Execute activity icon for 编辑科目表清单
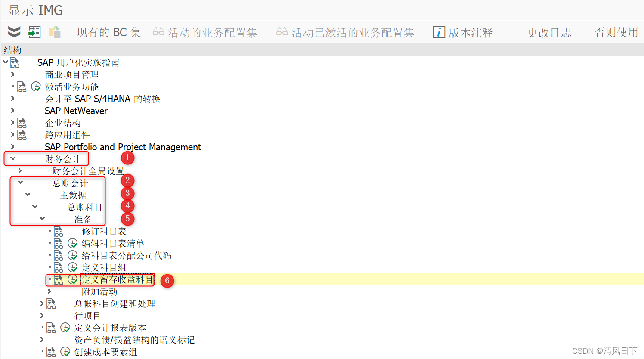 [x=72, y=243]
